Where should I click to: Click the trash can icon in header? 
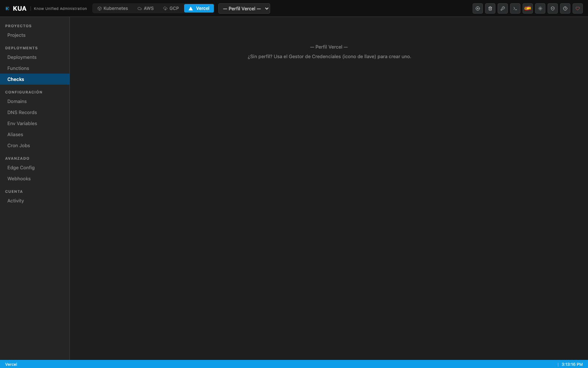(x=490, y=8)
